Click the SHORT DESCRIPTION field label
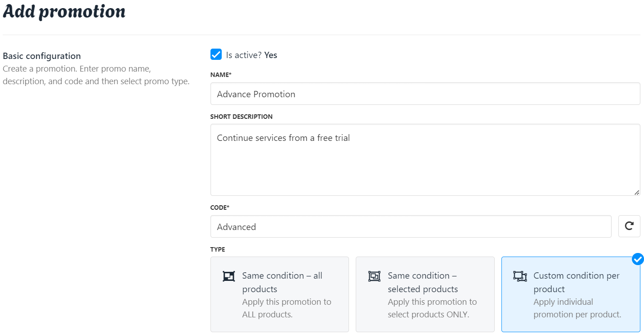The image size is (644, 334). [x=241, y=117]
